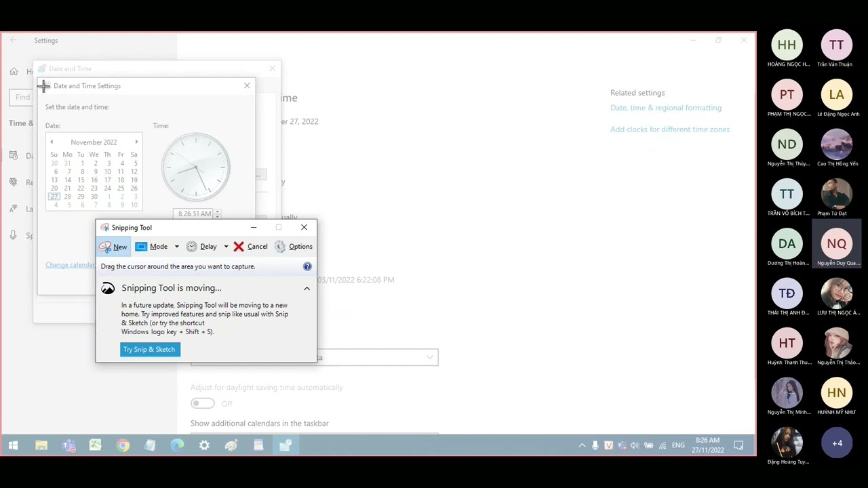Show hidden tray icons chevron
Image resolution: width=868 pixels, height=488 pixels.
582,445
